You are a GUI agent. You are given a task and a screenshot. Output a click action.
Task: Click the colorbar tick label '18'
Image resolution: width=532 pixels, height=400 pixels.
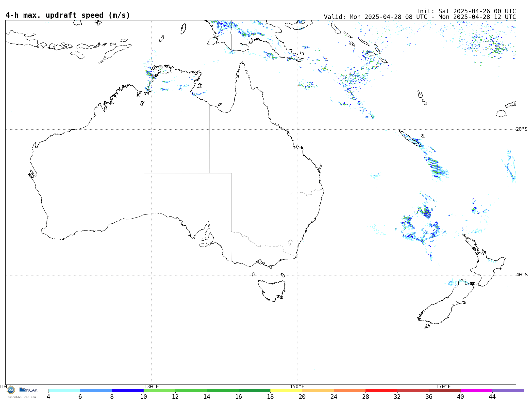270,397
